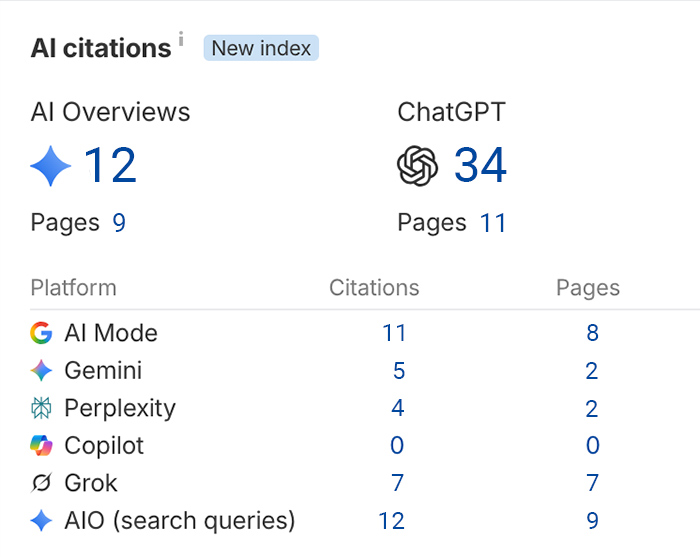Image resolution: width=700 pixels, height=557 pixels.
Task: Click the Perplexity row label
Action: click(120, 409)
